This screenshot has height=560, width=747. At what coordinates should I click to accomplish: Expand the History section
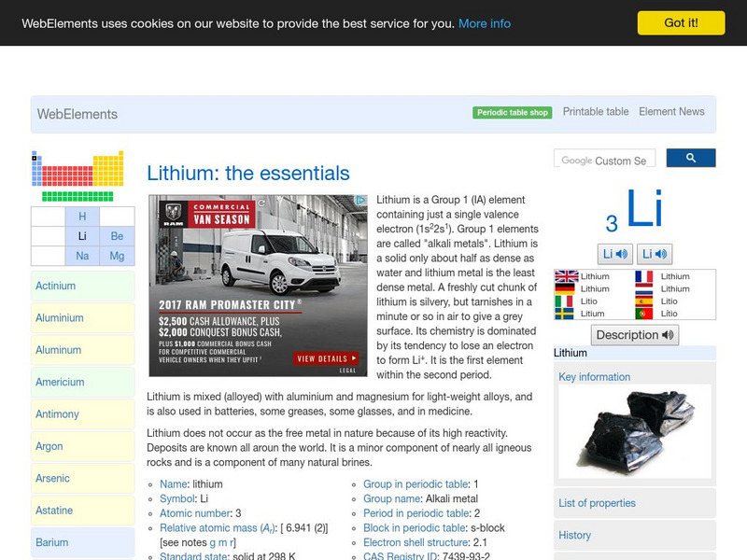pyautogui.click(x=576, y=535)
